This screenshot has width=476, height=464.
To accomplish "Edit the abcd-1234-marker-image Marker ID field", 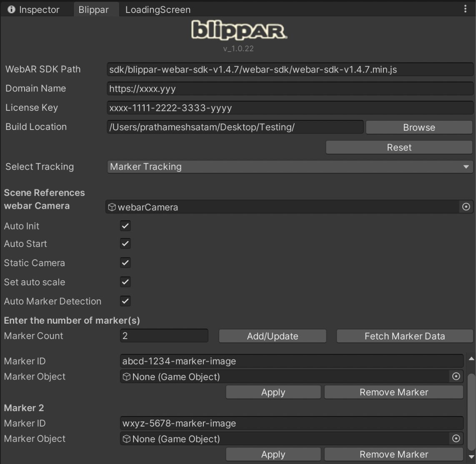I will tap(291, 361).
